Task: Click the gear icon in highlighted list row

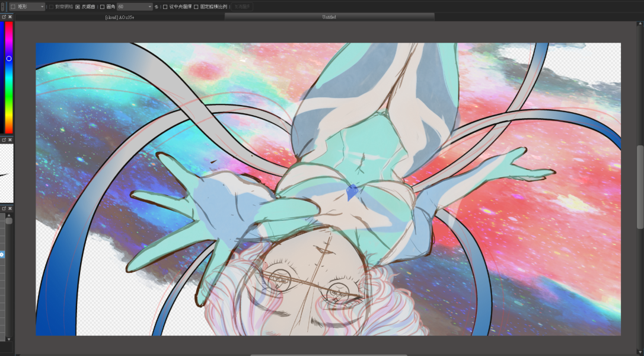Action: click(2, 255)
